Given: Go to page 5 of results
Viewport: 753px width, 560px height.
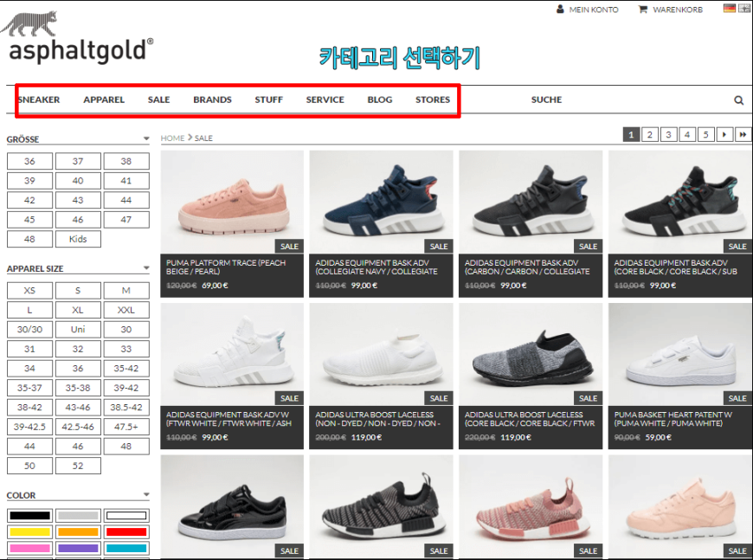Looking at the screenshot, I should click(x=705, y=134).
